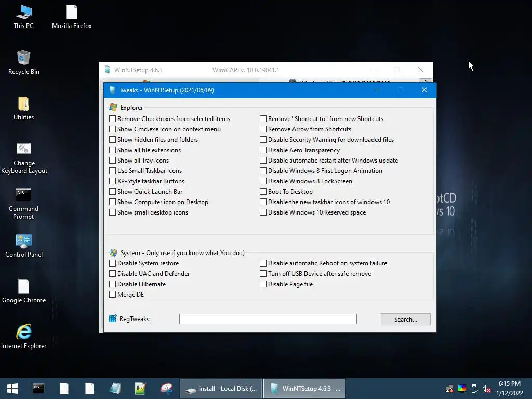Viewport: 532px width, 399px height.
Task: Toggle Use Small Taskbar Icons
Action: point(112,170)
